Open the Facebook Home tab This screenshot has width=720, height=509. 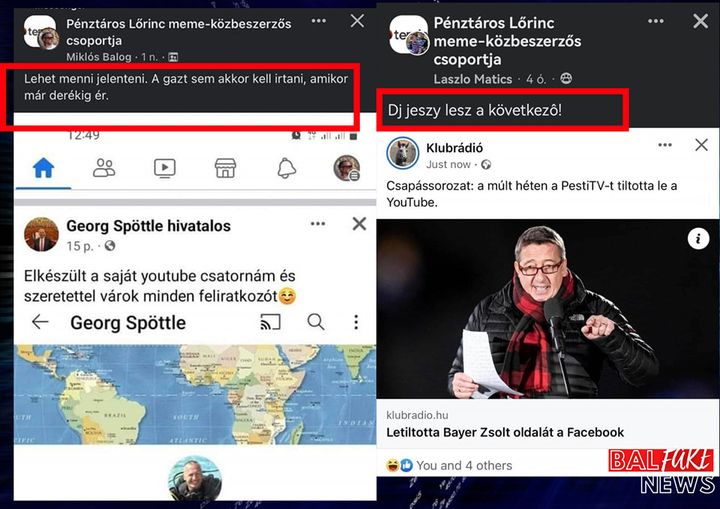point(44,168)
